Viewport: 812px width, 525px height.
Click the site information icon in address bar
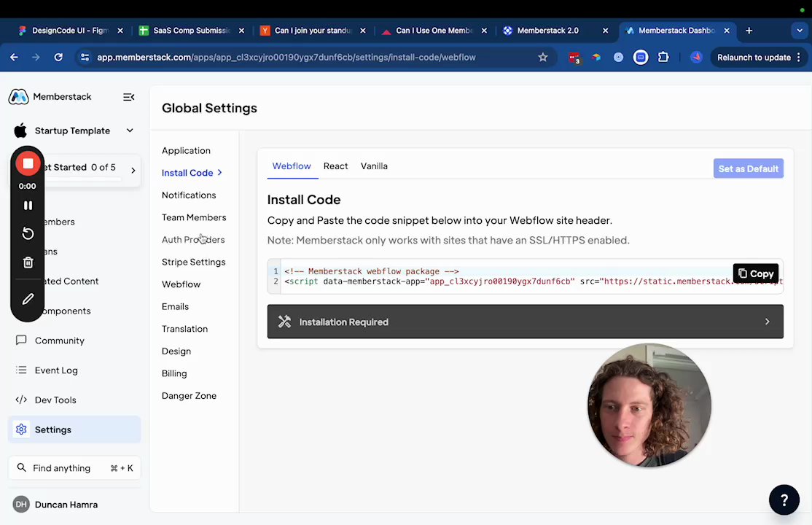(85, 57)
